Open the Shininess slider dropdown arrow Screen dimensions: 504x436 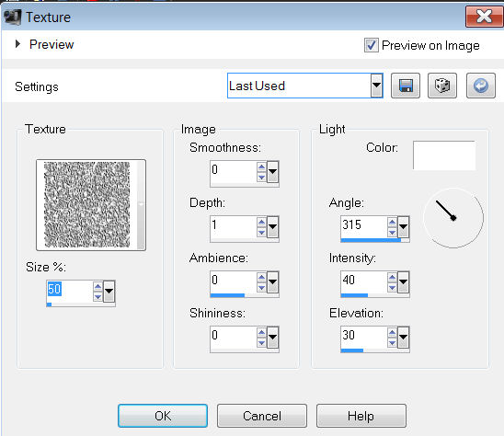point(272,337)
